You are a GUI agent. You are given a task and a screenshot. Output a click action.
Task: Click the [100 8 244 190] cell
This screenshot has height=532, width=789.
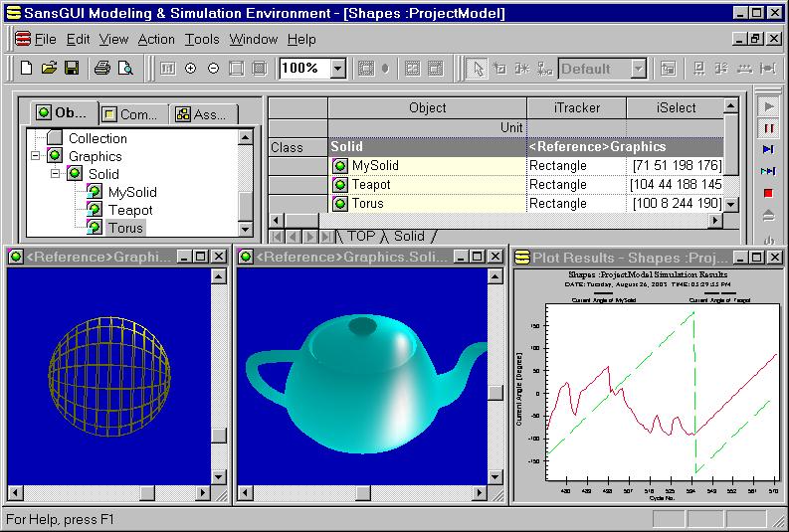pos(676,204)
